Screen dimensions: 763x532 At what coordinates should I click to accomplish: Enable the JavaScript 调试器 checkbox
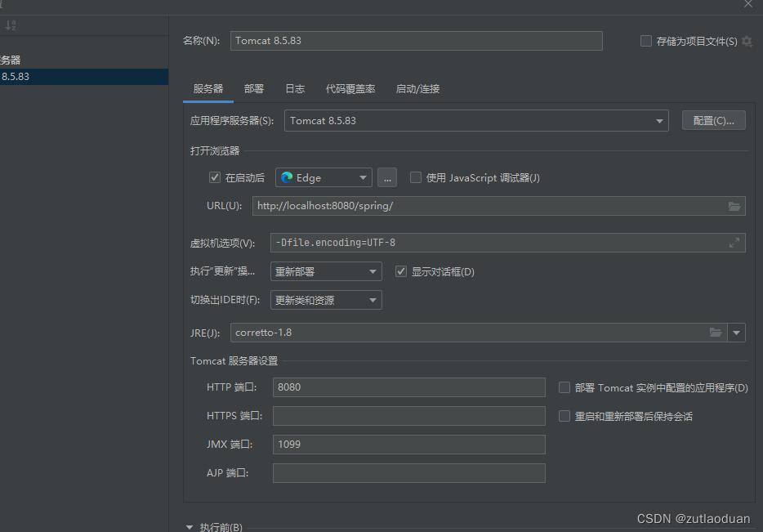pos(416,177)
